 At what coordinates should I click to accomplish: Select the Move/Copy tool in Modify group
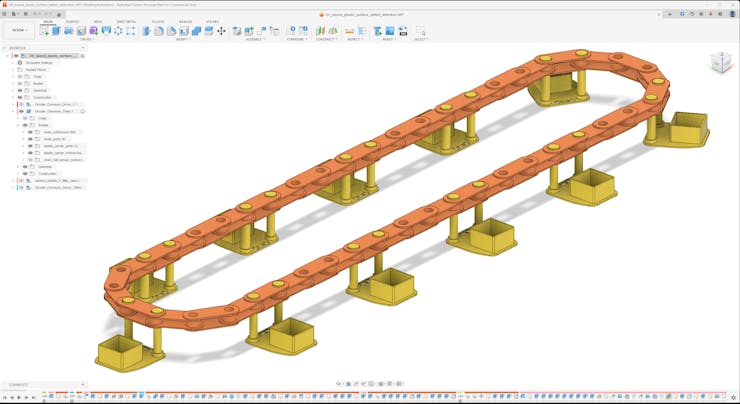221,31
